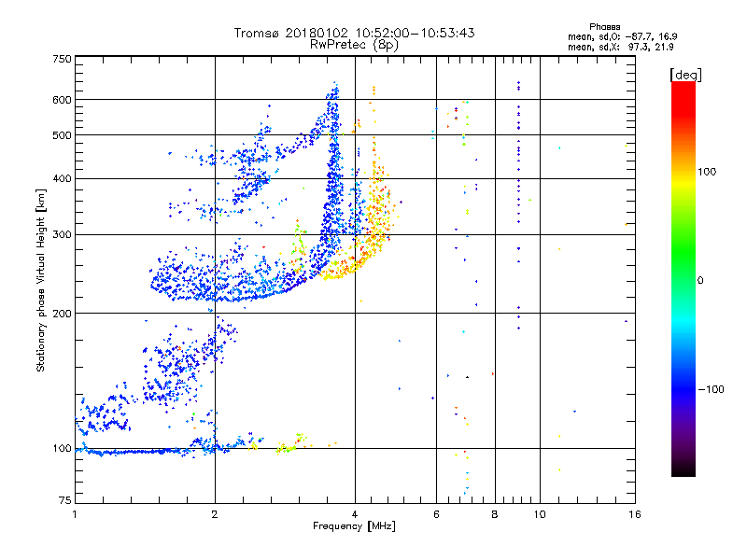This screenshot has width=747, height=560.
Task: Click the 600 tick label on the height axis
Action: coord(62,100)
